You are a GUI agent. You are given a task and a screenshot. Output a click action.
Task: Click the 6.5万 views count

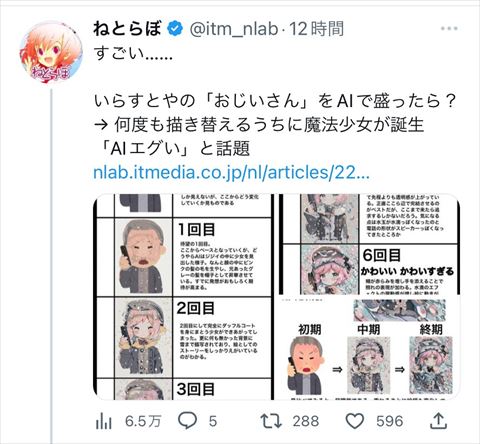[143, 421]
